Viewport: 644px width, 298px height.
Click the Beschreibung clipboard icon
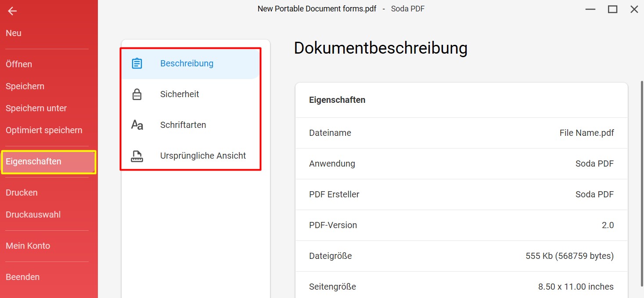click(x=137, y=63)
